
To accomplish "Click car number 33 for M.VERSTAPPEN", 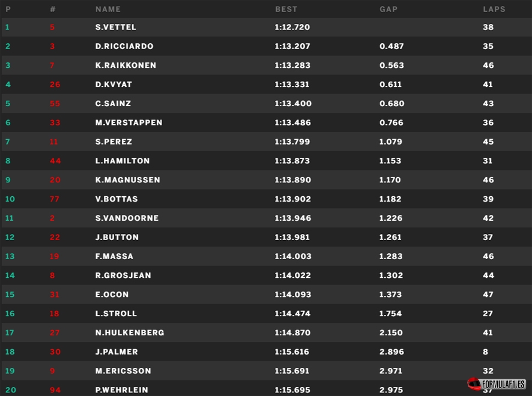I will 55,122.
